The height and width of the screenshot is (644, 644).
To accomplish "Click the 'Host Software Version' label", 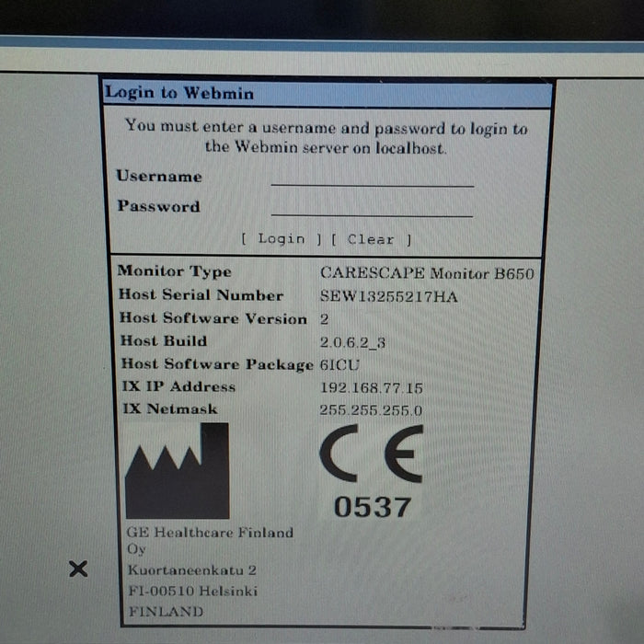I will [x=213, y=318].
